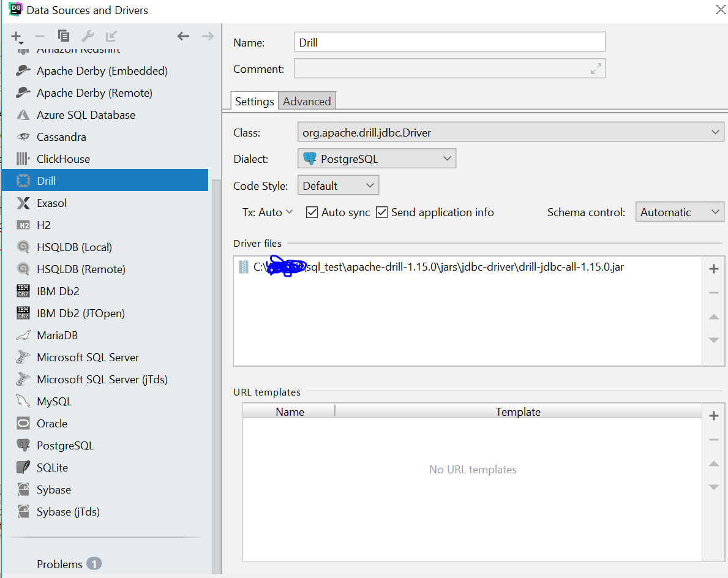Switch to the Settings tab
The image size is (728, 578).
coord(255,101)
